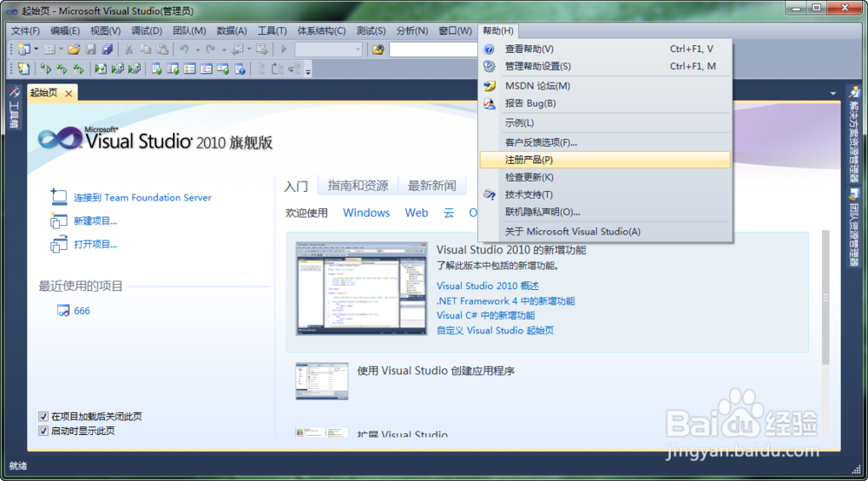Click the Save All icon

pyautogui.click(x=108, y=49)
